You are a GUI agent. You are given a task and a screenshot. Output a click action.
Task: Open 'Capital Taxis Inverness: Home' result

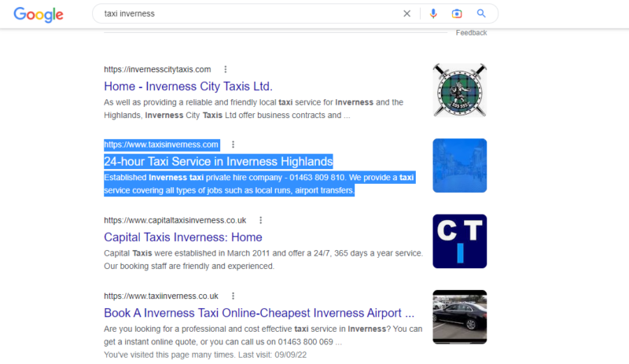183,237
